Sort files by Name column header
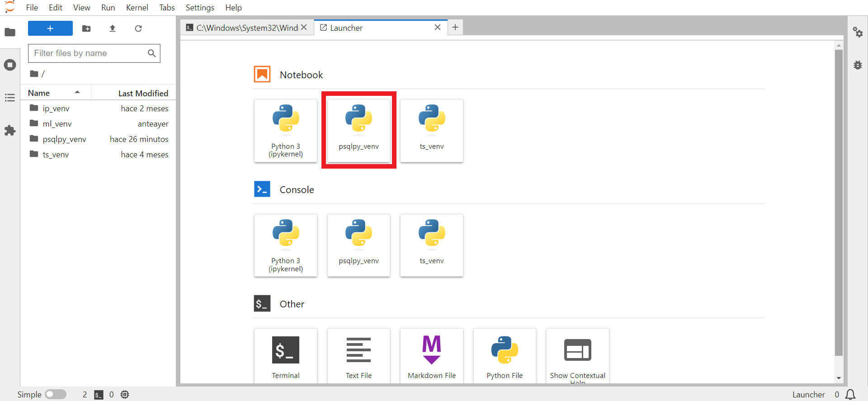The width and height of the screenshot is (868, 401). point(55,93)
